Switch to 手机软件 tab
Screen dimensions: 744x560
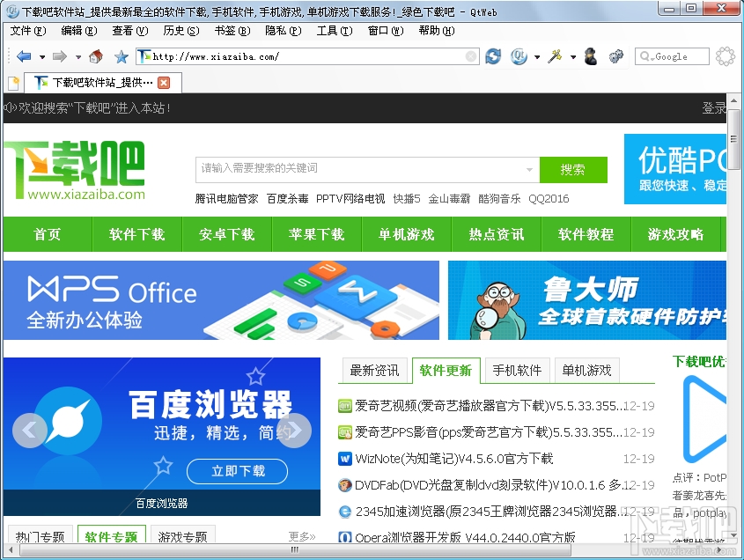517,371
